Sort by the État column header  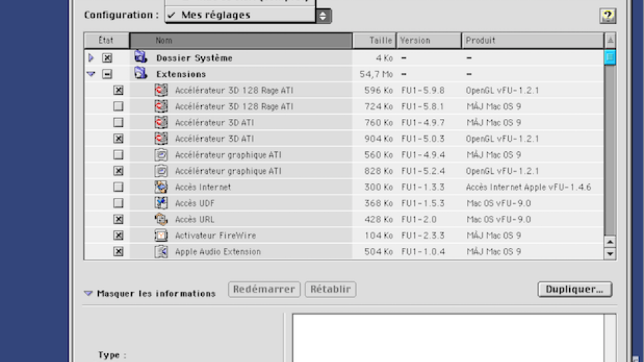[x=107, y=41]
